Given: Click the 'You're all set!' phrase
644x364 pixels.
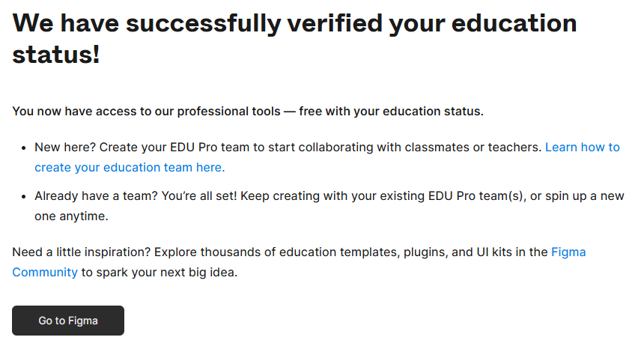Looking at the screenshot, I should (x=199, y=196).
